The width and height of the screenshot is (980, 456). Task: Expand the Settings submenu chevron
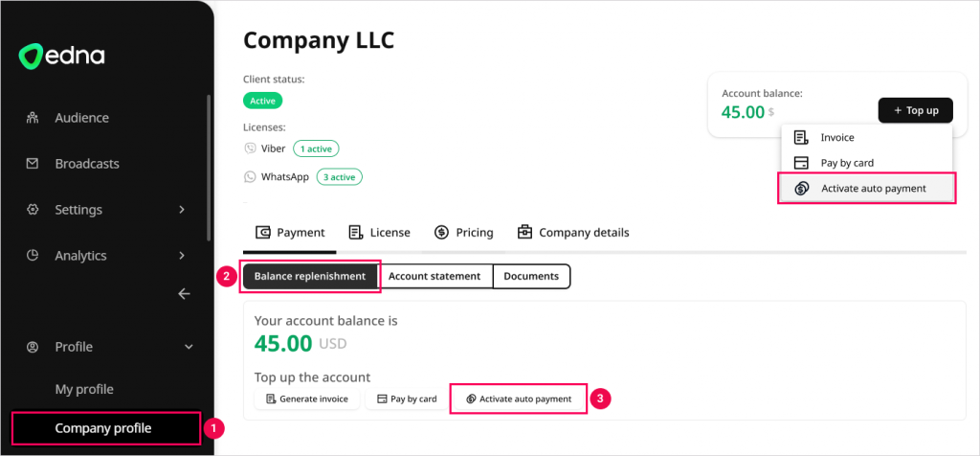pos(182,210)
